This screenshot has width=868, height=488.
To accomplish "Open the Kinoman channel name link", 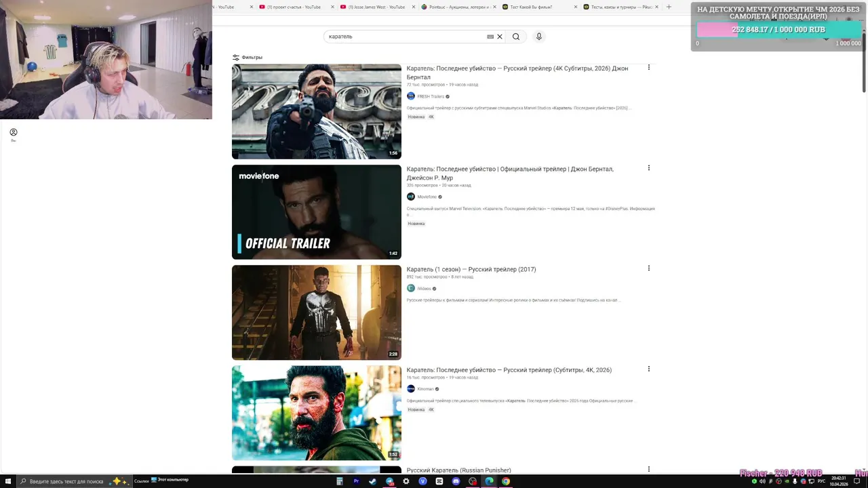I will pyautogui.click(x=425, y=389).
